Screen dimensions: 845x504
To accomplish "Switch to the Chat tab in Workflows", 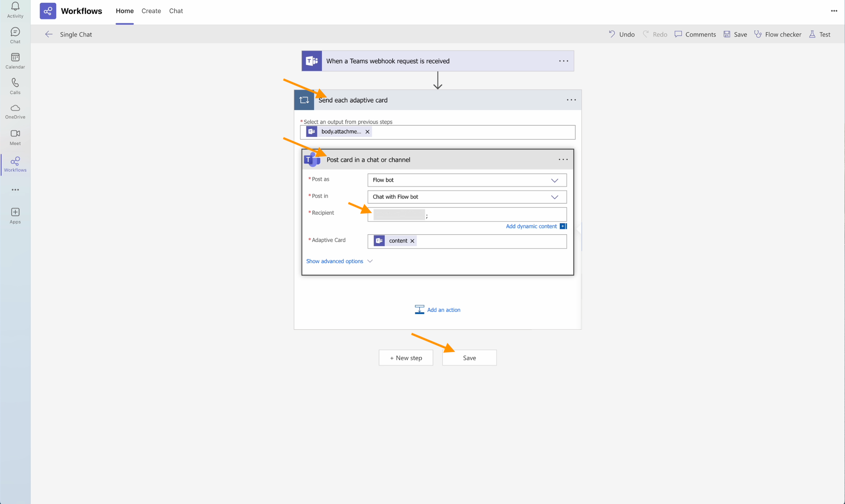I will pos(176,11).
